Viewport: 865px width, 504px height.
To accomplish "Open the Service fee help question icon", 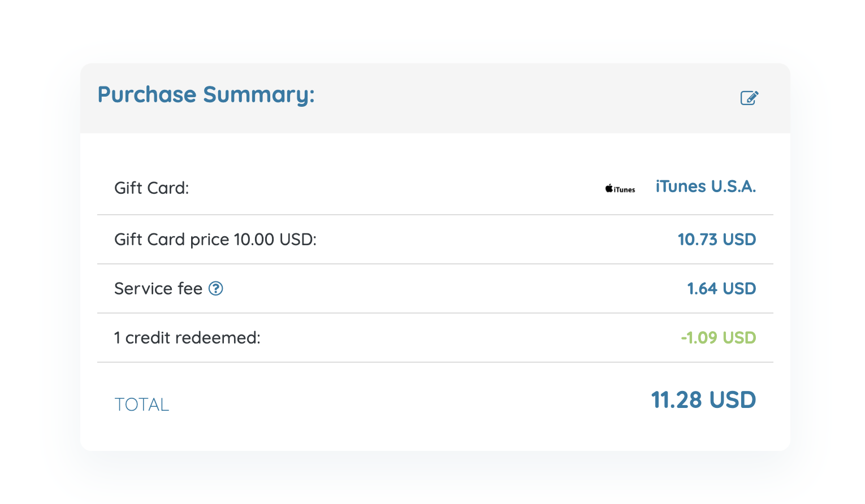I will coord(216,289).
